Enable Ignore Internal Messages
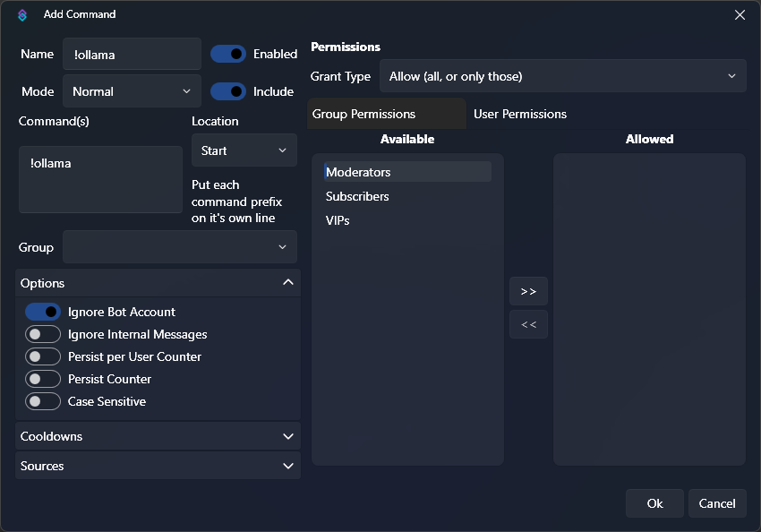 click(x=43, y=334)
